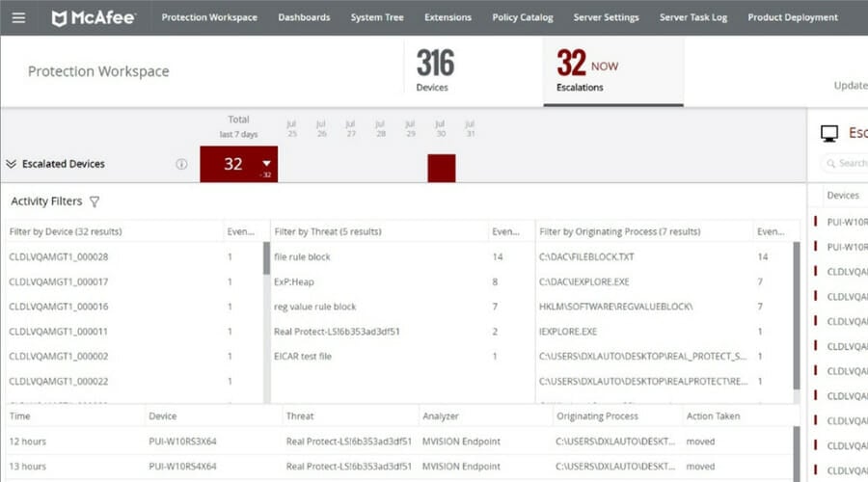
Task: Open Protection Workspace menu
Action: click(209, 17)
